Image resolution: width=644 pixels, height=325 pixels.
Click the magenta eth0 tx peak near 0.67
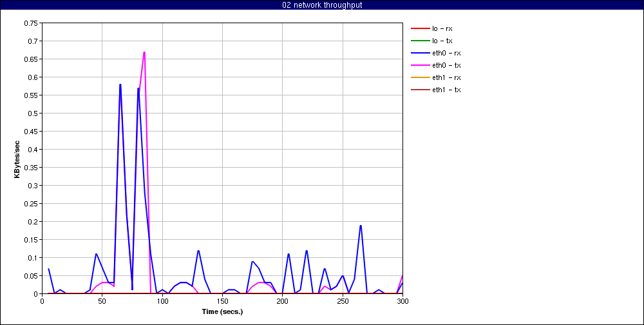pyautogui.click(x=144, y=52)
